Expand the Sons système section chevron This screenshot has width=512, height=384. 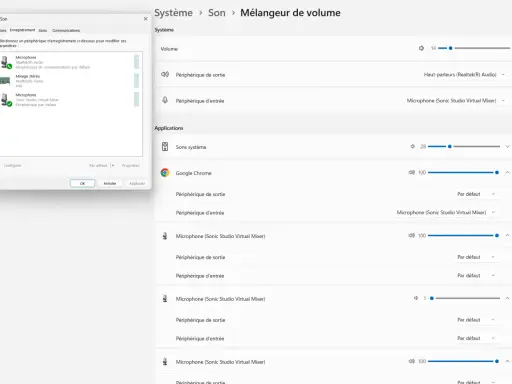click(507, 146)
